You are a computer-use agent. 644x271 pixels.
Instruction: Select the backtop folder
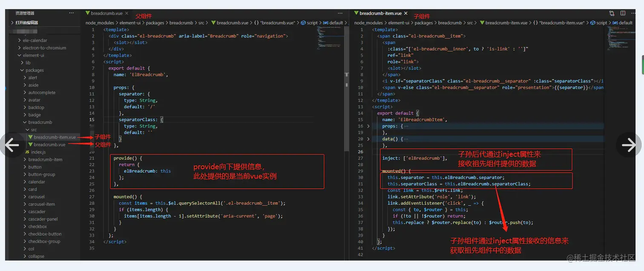36,107
